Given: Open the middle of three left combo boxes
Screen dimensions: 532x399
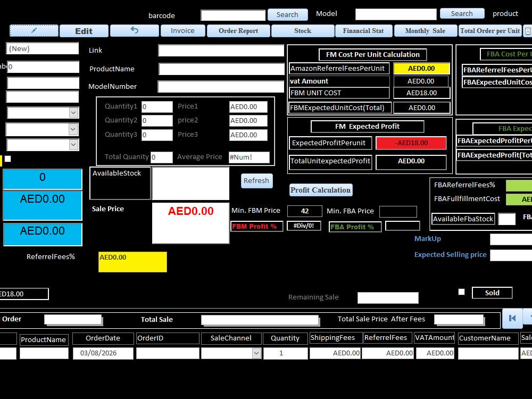Looking at the screenshot, I should tap(73, 129).
